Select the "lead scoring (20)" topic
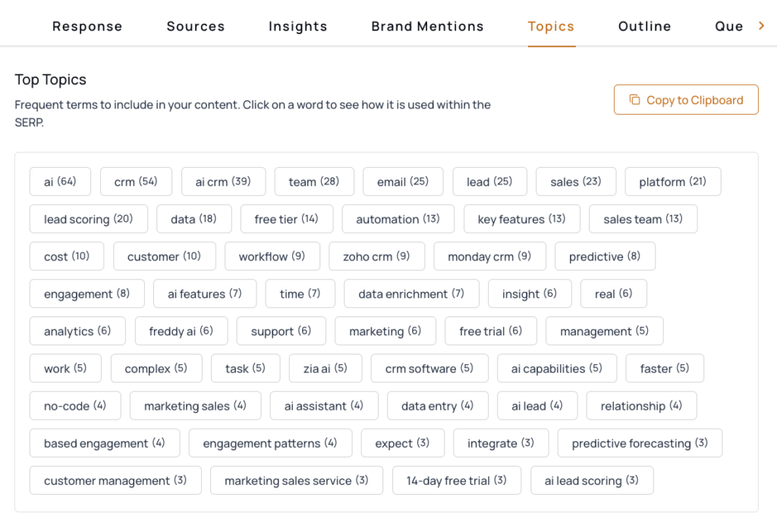777x532 pixels. click(88, 219)
